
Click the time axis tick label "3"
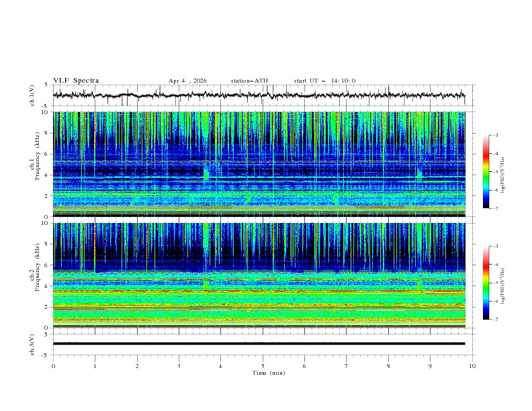coord(179,366)
